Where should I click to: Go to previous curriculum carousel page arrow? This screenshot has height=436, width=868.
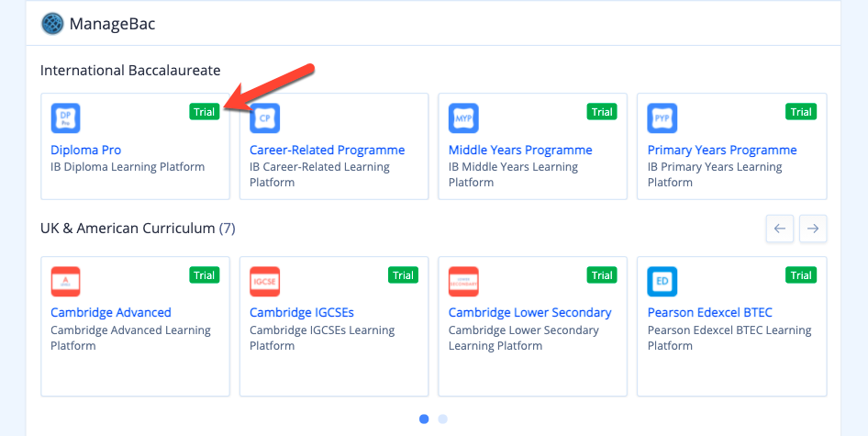pyautogui.click(x=780, y=229)
